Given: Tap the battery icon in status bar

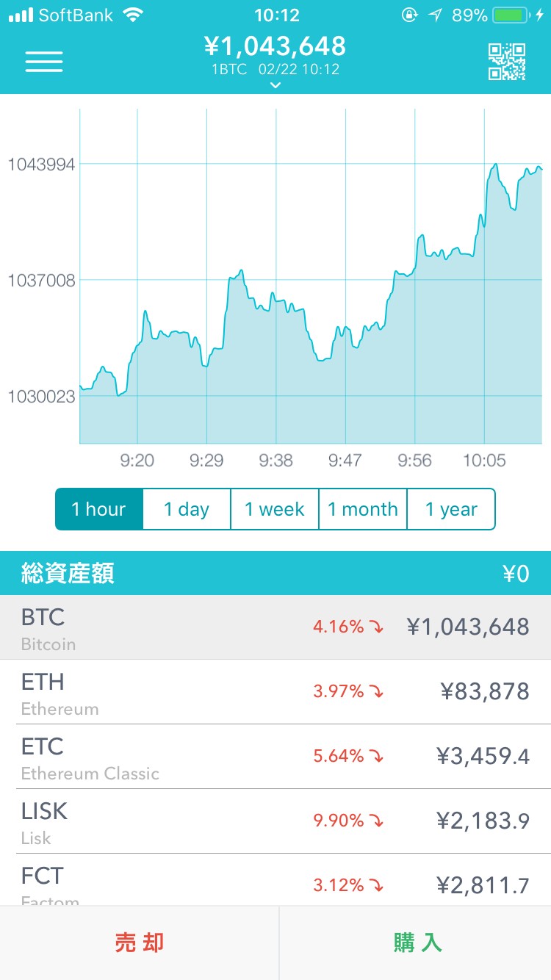Looking at the screenshot, I should [x=512, y=15].
